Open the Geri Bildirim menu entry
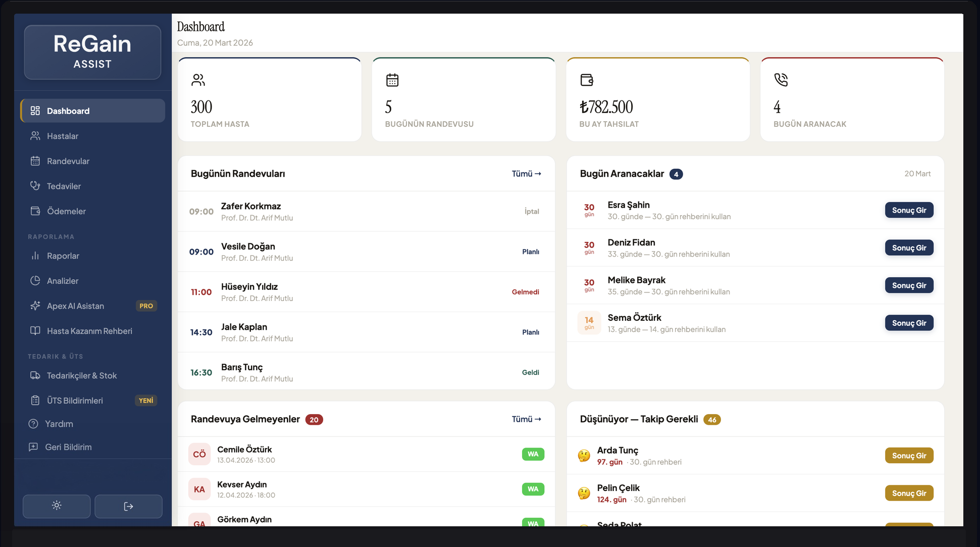 click(x=60, y=447)
